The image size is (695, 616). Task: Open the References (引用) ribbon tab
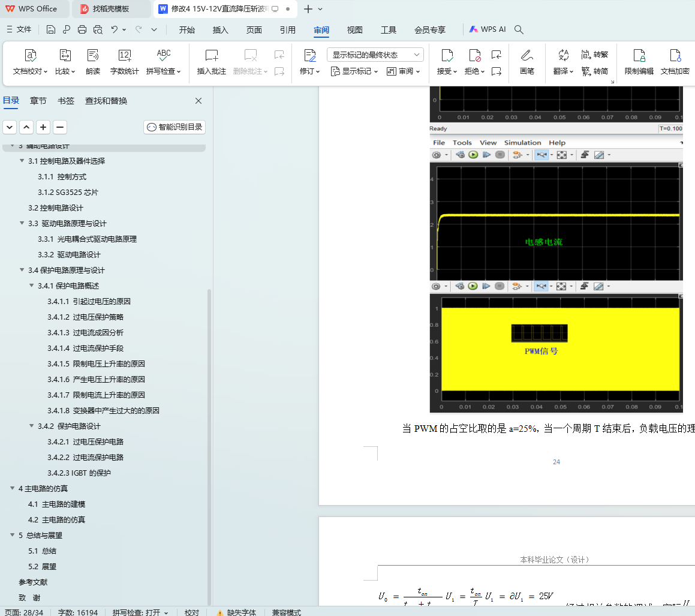click(288, 30)
